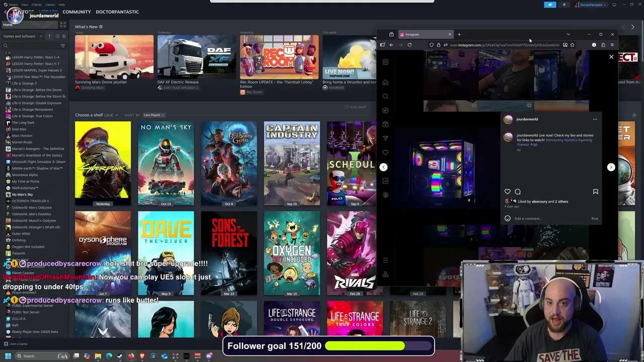
Task: Open the DOCTORFANTASTIC profile tab
Action: (117, 12)
